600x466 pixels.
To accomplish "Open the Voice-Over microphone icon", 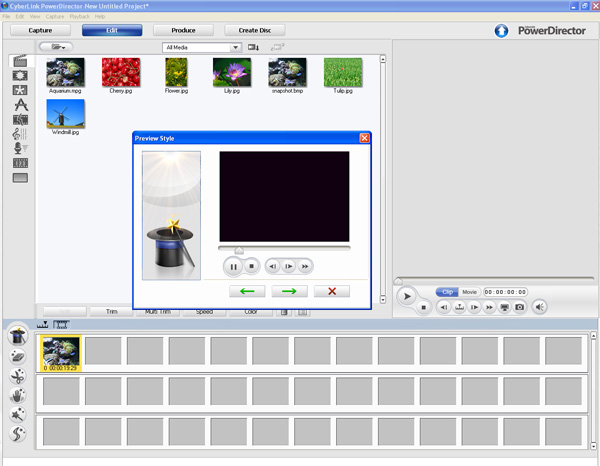I will coord(20,148).
